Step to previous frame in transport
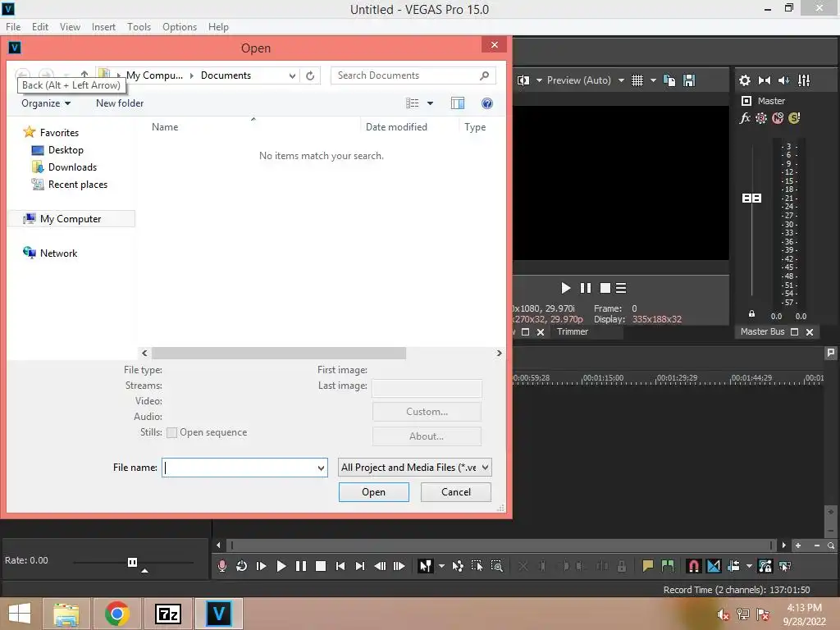This screenshot has height=630, width=840. pyautogui.click(x=380, y=566)
